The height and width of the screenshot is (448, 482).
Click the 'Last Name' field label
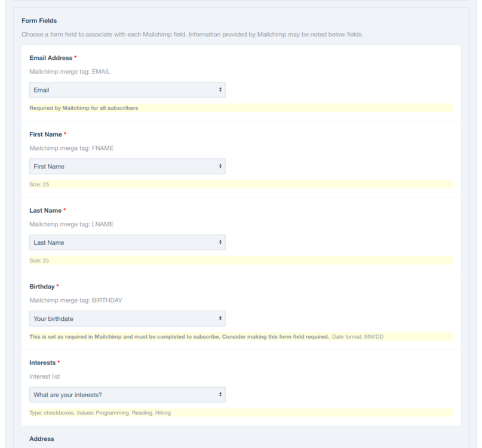(46, 210)
